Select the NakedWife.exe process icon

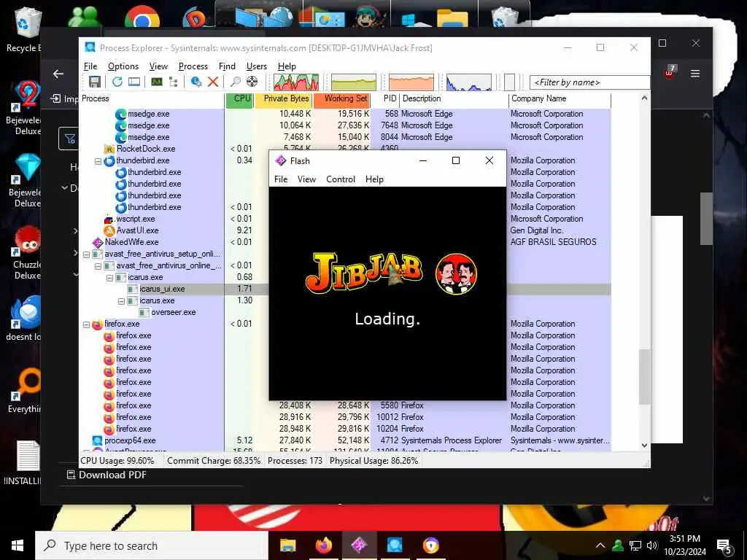98,242
